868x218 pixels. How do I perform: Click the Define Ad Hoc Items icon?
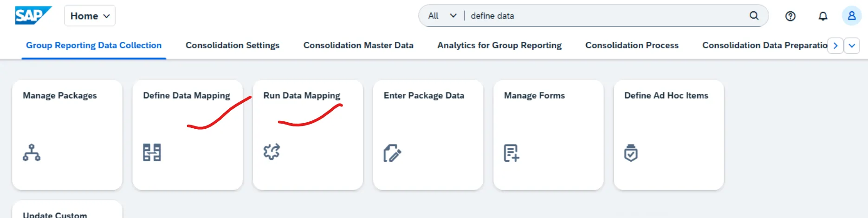(631, 153)
